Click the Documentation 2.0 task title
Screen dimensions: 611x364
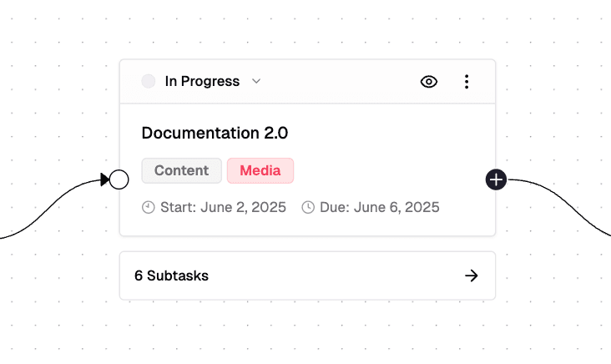(215, 133)
